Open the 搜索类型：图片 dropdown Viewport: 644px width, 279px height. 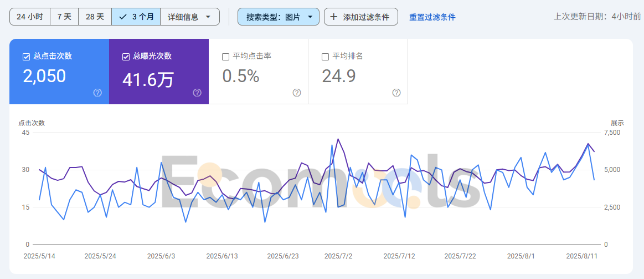[x=279, y=17]
